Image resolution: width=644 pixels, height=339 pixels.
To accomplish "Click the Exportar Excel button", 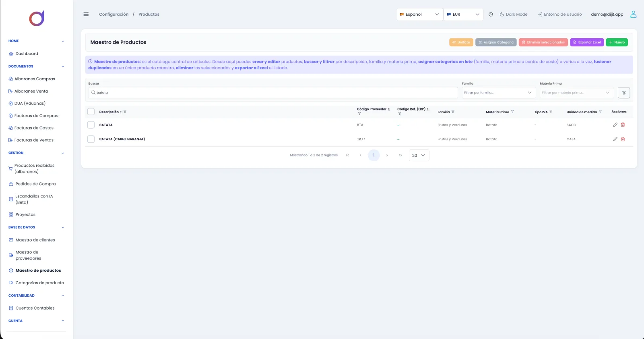I will (587, 42).
